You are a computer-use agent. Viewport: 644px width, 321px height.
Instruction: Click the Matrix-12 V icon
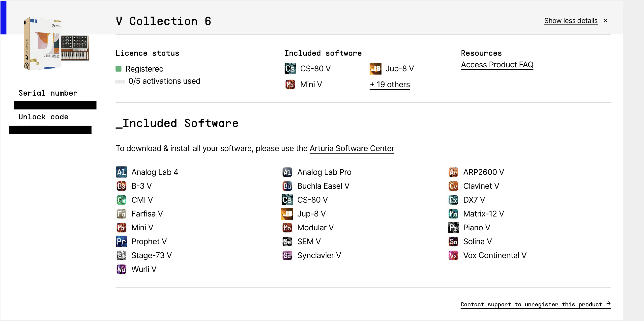453,214
